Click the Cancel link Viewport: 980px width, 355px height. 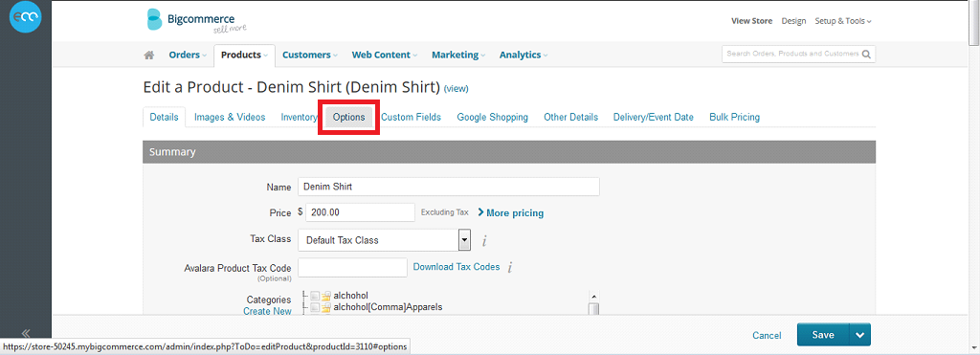767,336
